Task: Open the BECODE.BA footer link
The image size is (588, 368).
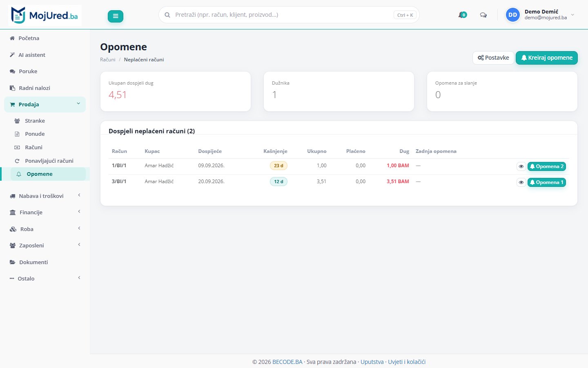Action: click(x=287, y=362)
